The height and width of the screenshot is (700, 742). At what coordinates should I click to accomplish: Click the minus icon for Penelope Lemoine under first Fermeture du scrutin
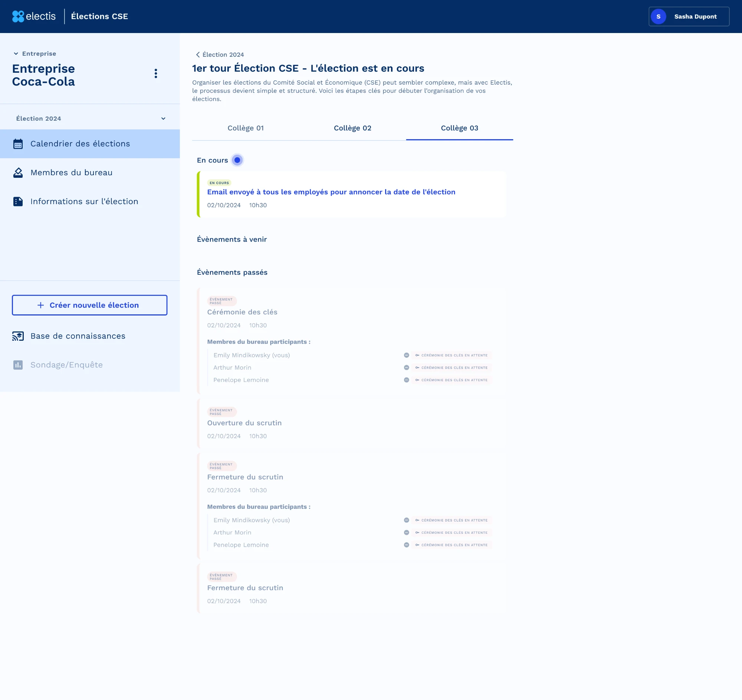pyautogui.click(x=407, y=545)
